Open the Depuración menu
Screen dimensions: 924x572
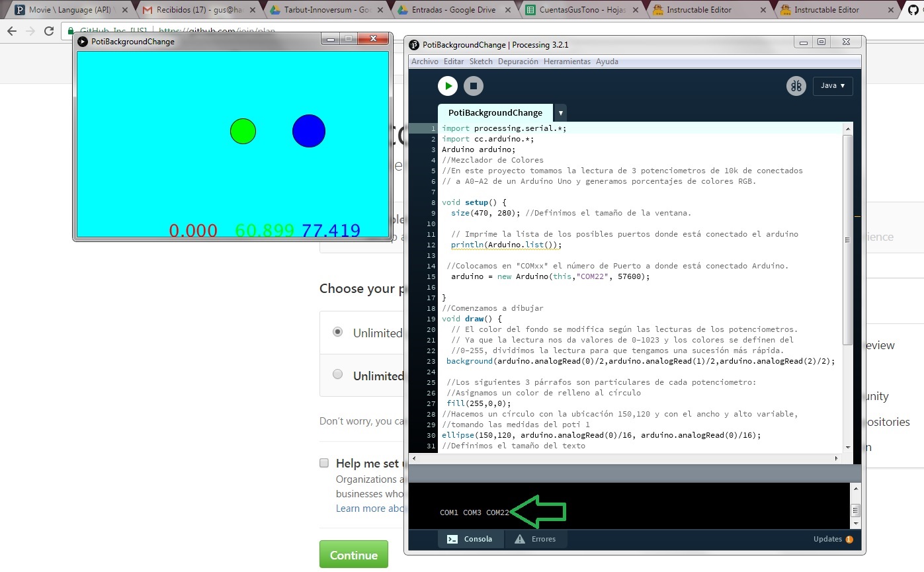click(518, 61)
